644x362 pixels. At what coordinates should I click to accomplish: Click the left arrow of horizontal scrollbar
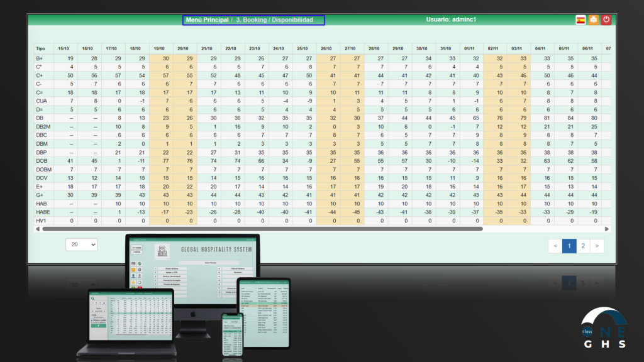click(x=37, y=229)
